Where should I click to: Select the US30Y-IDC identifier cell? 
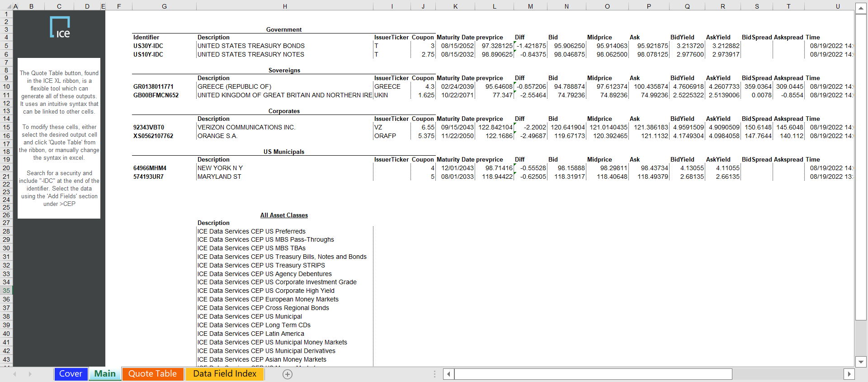point(164,46)
